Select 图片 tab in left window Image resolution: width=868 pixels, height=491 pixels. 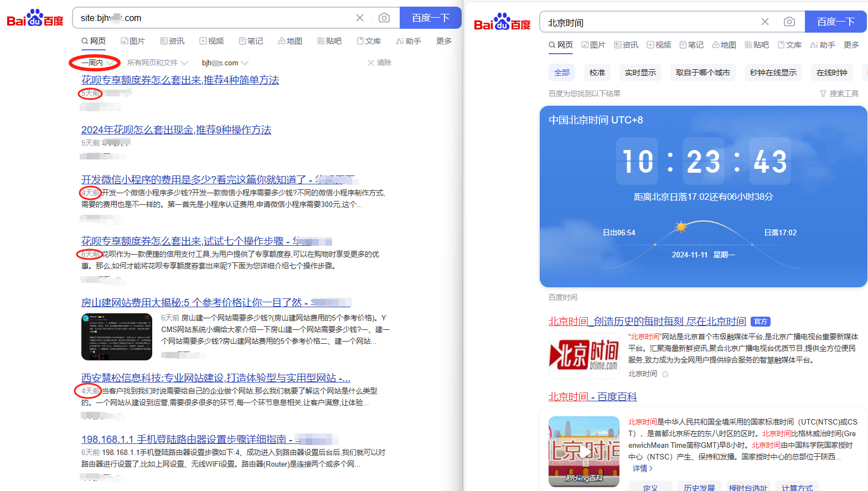[133, 41]
